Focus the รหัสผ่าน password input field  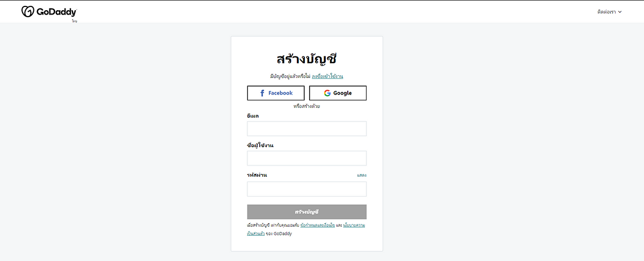[307, 189]
